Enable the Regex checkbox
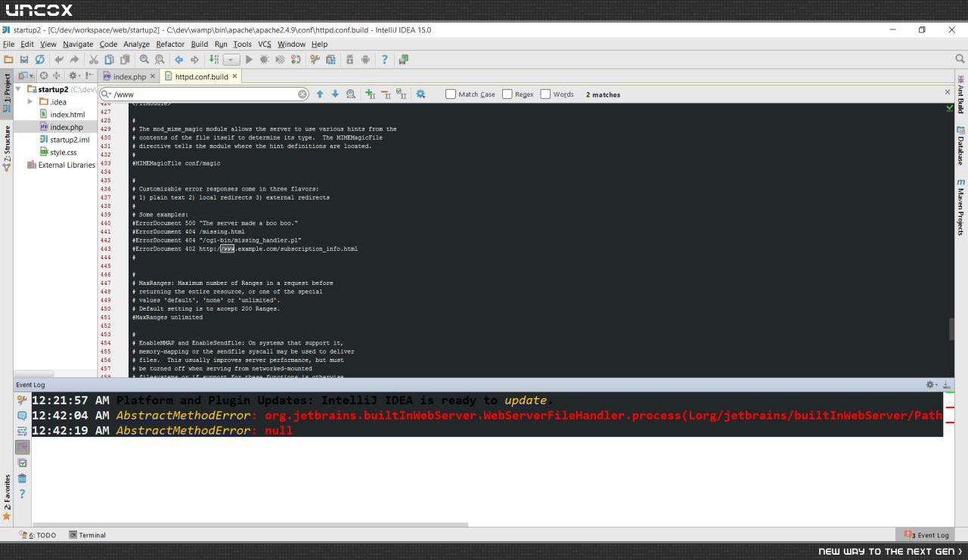This screenshot has height=560, width=968. [507, 94]
